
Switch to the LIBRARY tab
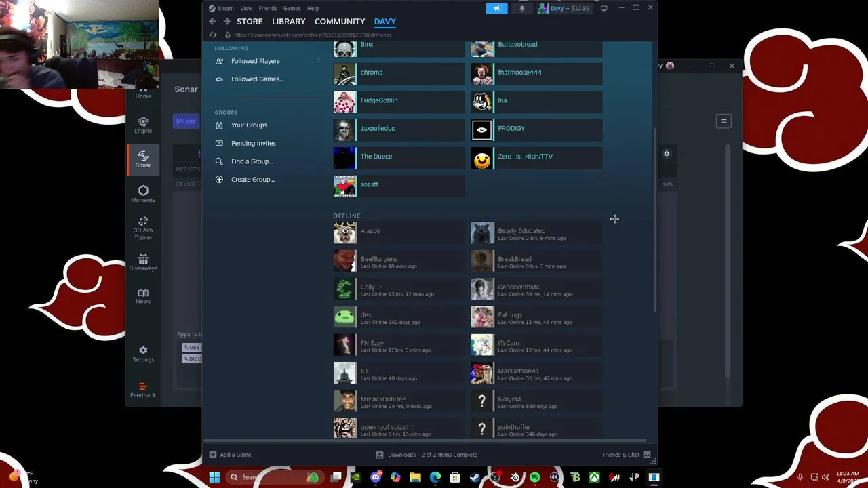coord(289,22)
